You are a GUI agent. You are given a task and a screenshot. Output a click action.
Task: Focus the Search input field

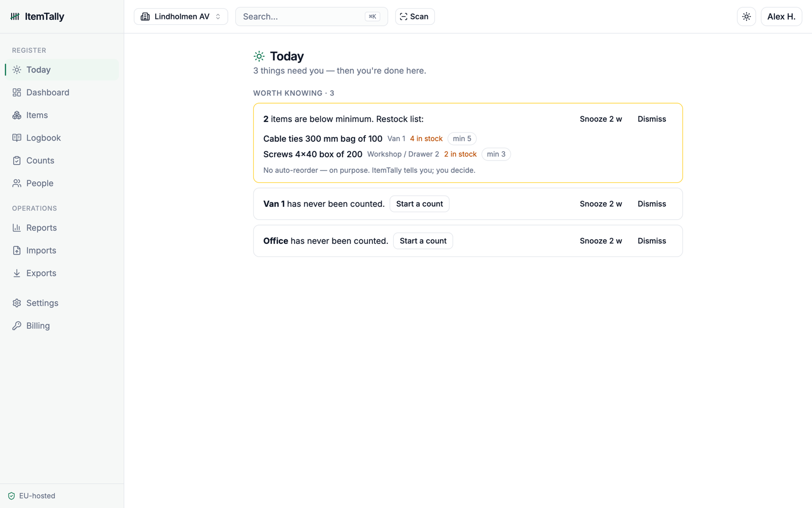312,17
